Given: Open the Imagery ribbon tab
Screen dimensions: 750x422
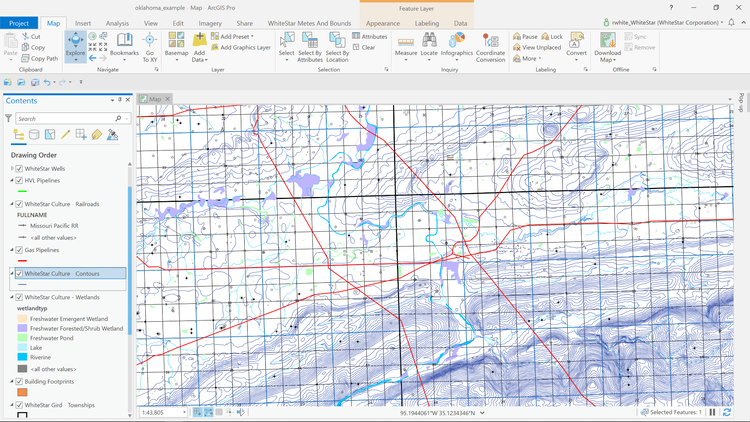Looking at the screenshot, I should 210,23.
